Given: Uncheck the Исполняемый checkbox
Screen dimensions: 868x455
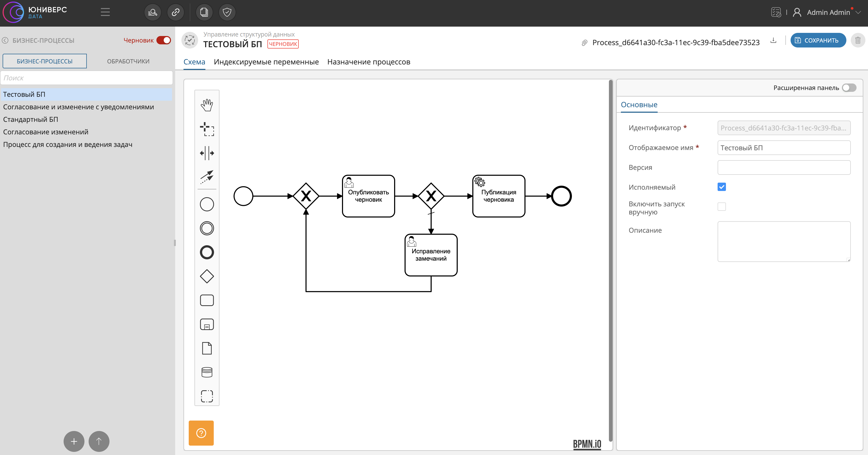Looking at the screenshot, I should pyautogui.click(x=722, y=187).
